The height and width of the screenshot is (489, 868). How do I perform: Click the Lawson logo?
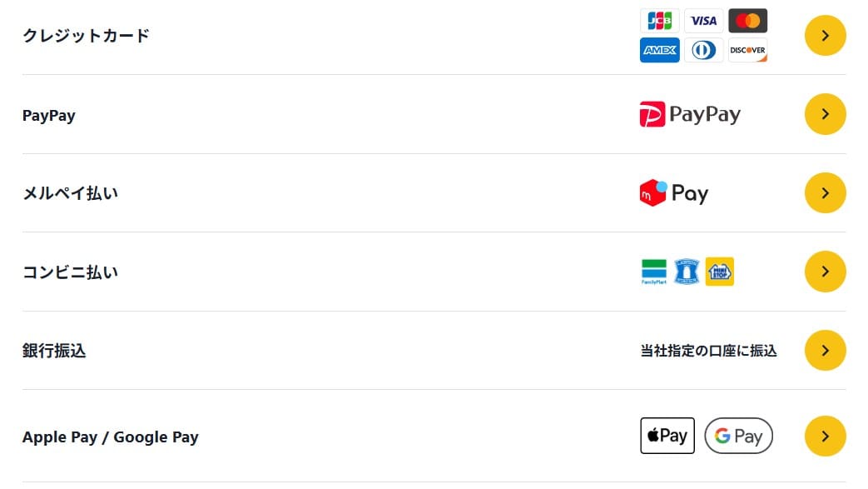point(687,272)
